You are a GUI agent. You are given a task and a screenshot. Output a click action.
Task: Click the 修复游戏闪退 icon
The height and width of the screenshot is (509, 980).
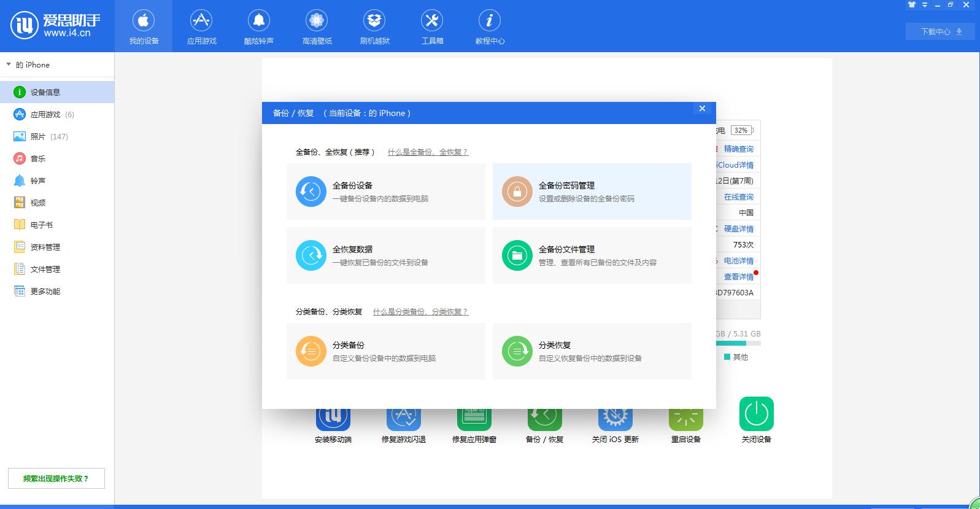coord(404,420)
